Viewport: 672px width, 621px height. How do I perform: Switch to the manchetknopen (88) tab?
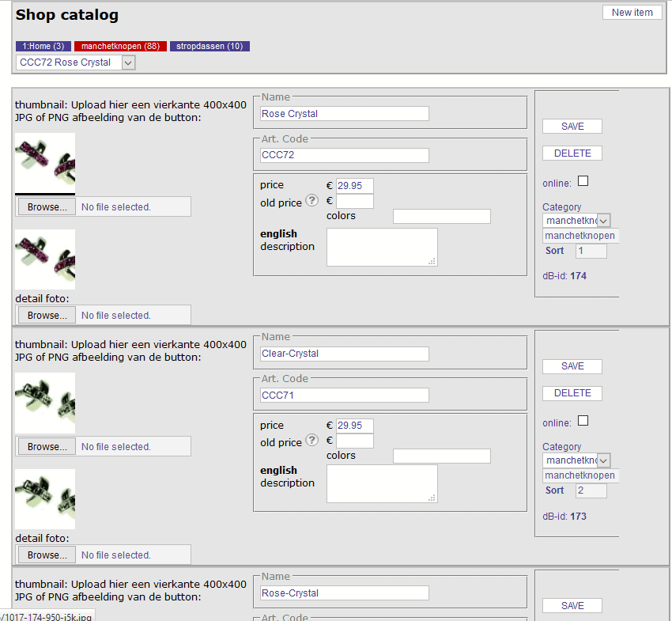click(x=120, y=47)
